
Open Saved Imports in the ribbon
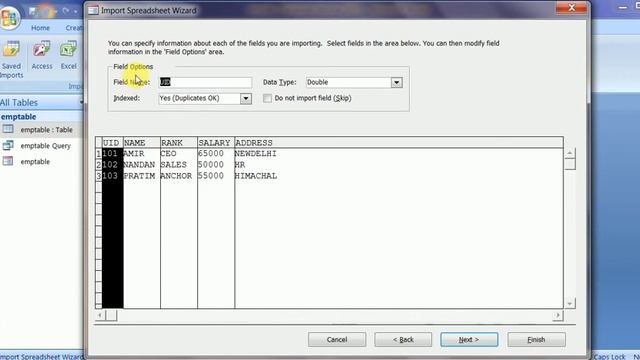coord(11,60)
